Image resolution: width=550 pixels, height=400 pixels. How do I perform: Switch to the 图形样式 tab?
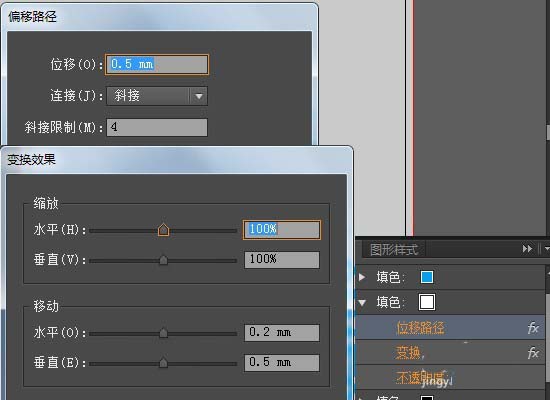(x=394, y=250)
